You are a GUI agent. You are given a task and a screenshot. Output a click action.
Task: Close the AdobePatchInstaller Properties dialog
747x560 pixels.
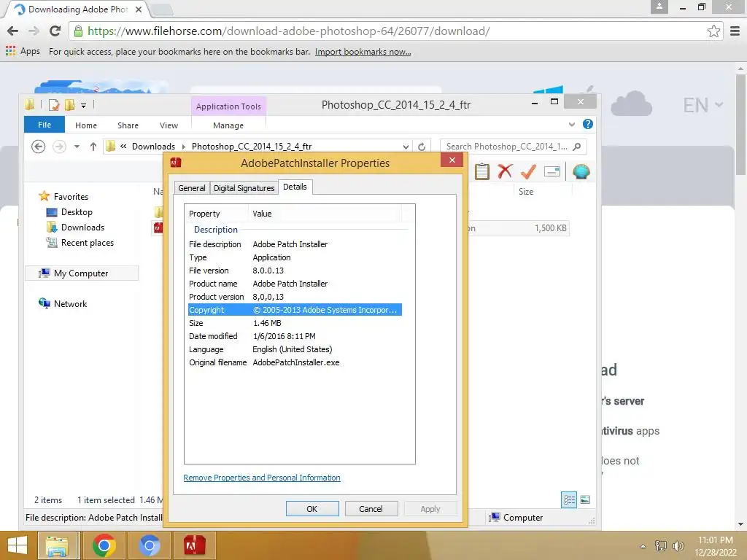[x=452, y=160]
